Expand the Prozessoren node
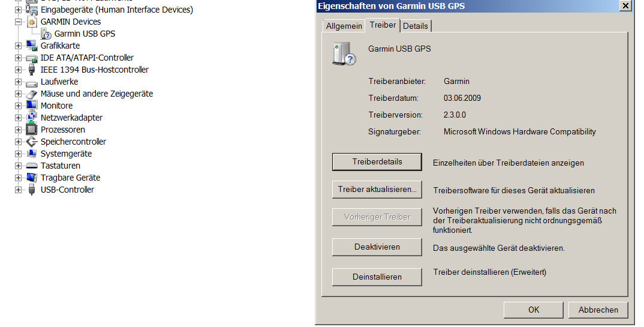644x327 pixels. [x=18, y=130]
